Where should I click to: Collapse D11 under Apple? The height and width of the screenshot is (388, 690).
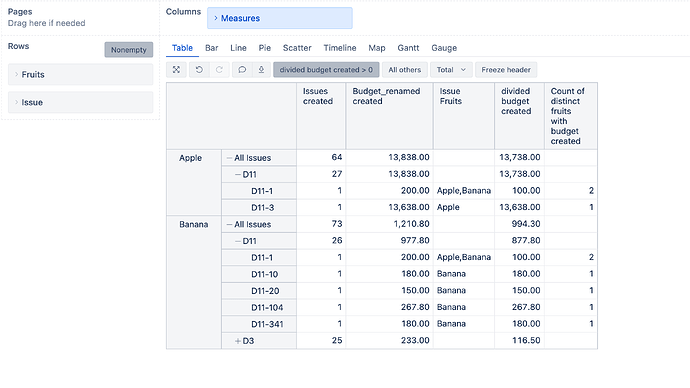tap(238, 174)
